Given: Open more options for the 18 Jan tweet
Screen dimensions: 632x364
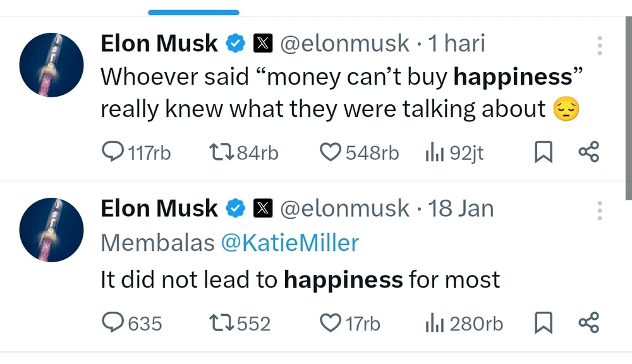Looking at the screenshot, I should tap(599, 210).
